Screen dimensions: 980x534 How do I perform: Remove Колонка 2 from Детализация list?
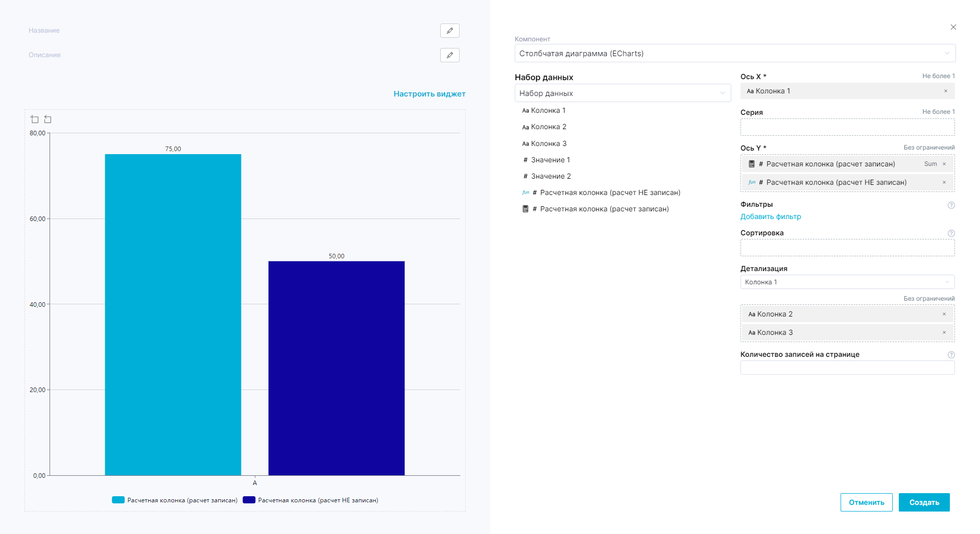pyautogui.click(x=944, y=314)
